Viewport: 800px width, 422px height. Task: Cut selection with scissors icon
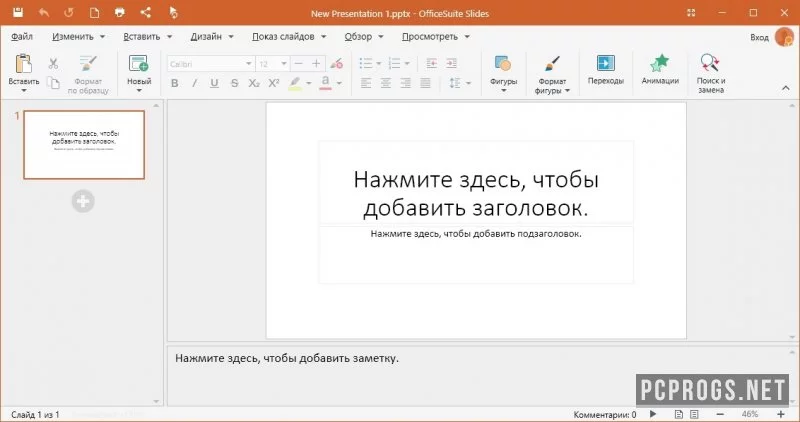click(53, 63)
